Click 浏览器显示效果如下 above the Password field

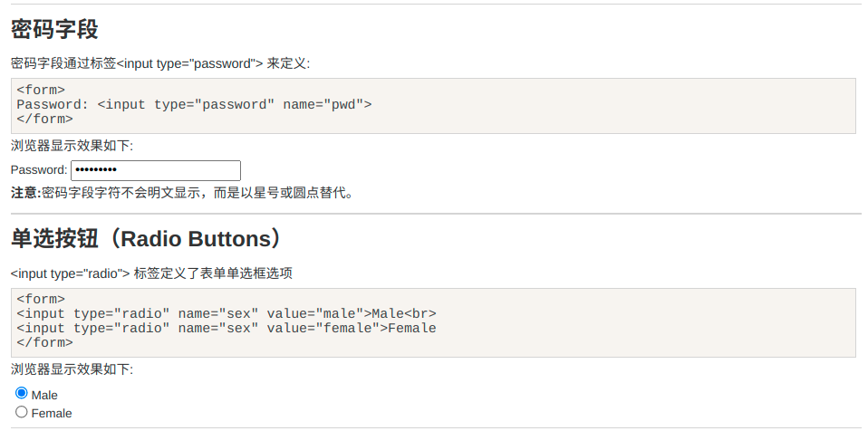[x=72, y=146]
